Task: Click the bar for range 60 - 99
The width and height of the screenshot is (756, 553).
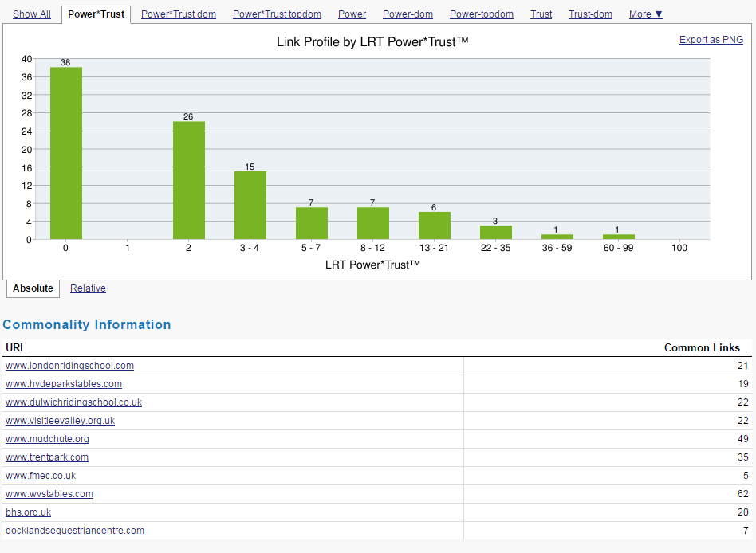Action: (619, 237)
